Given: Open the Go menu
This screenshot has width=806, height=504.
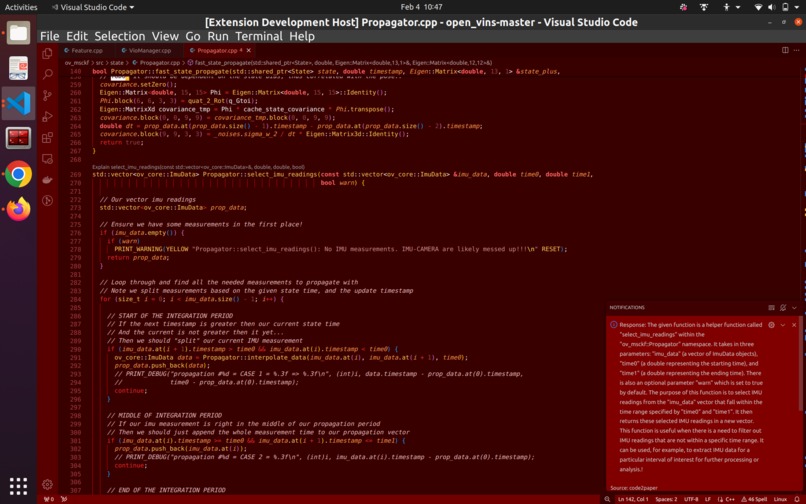Looking at the screenshot, I should [193, 36].
